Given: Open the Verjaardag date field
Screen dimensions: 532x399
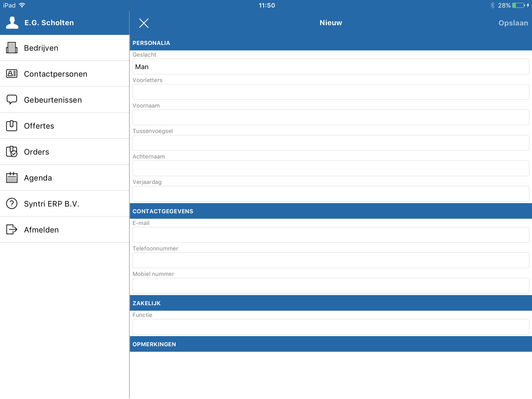Looking at the screenshot, I should [331, 194].
